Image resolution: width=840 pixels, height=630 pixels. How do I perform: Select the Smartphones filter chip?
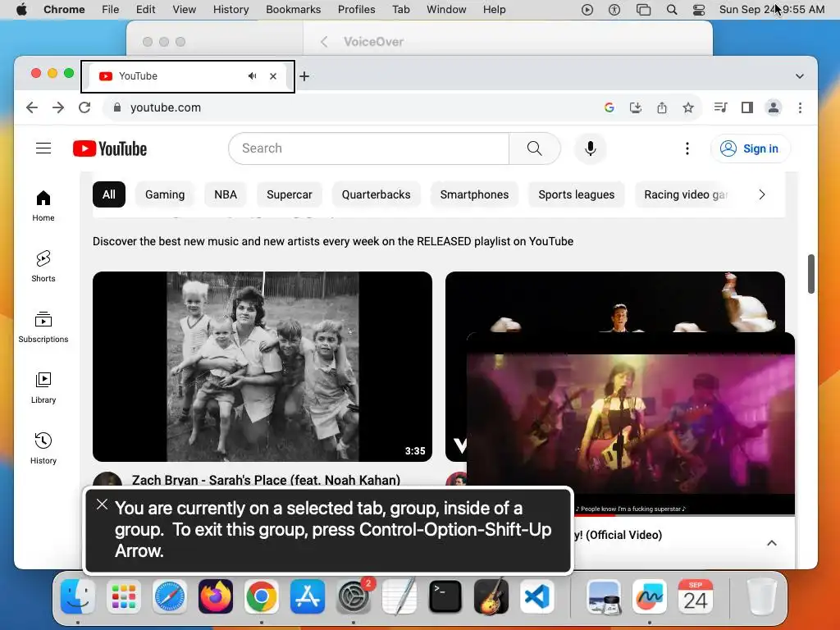(475, 194)
